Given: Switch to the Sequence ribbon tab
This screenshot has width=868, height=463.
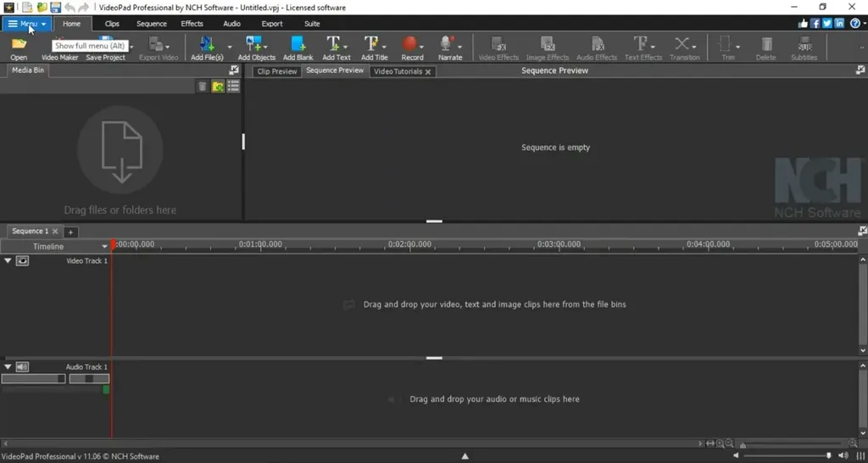Looking at the screenshot, I should point(152,24).
